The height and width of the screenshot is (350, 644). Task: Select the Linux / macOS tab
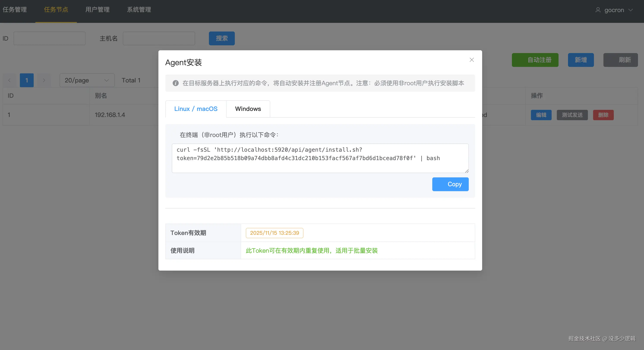pyautogui.click(x=196, y=109)
